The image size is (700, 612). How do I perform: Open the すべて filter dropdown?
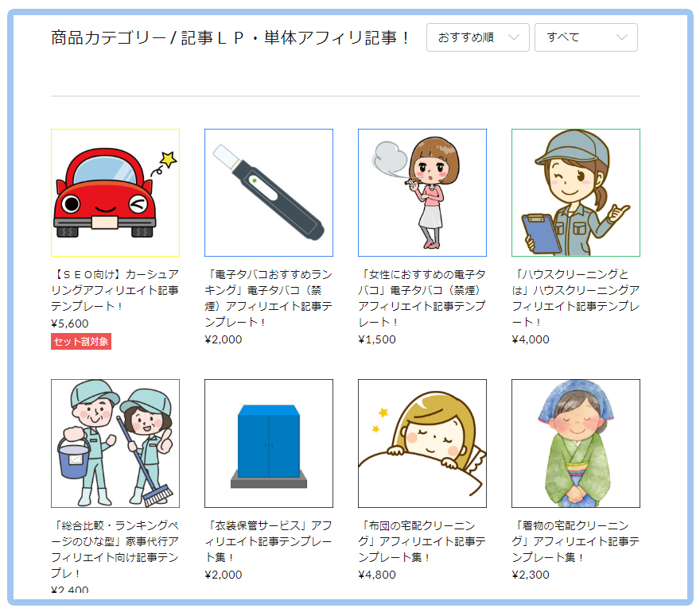tap(585, 37)
